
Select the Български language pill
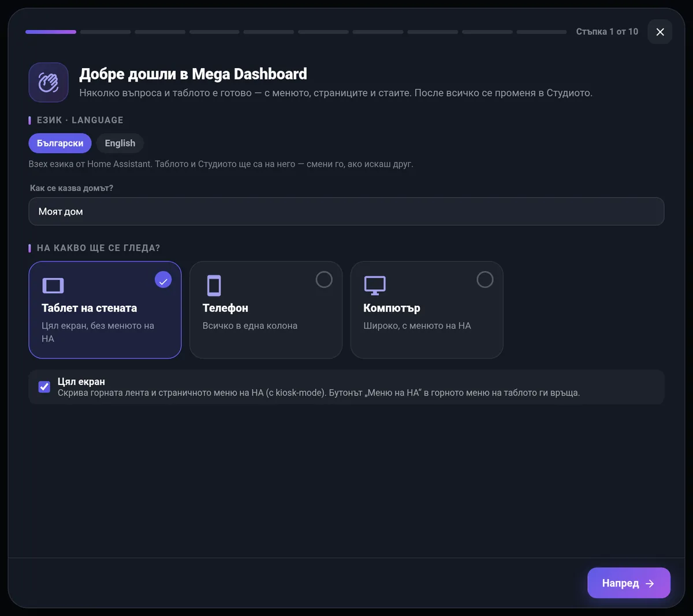(60, 143)
